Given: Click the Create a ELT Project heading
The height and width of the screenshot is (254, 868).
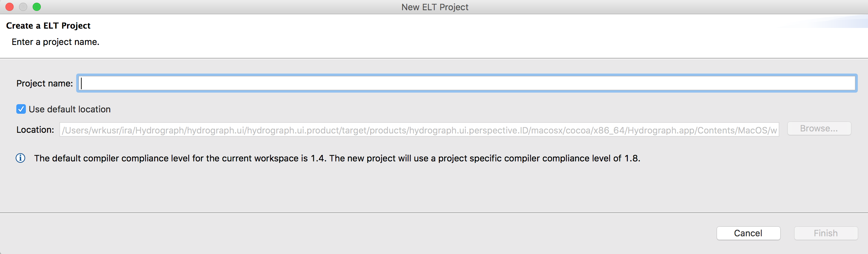Looking at the screenshot, I should click(48, 26).
